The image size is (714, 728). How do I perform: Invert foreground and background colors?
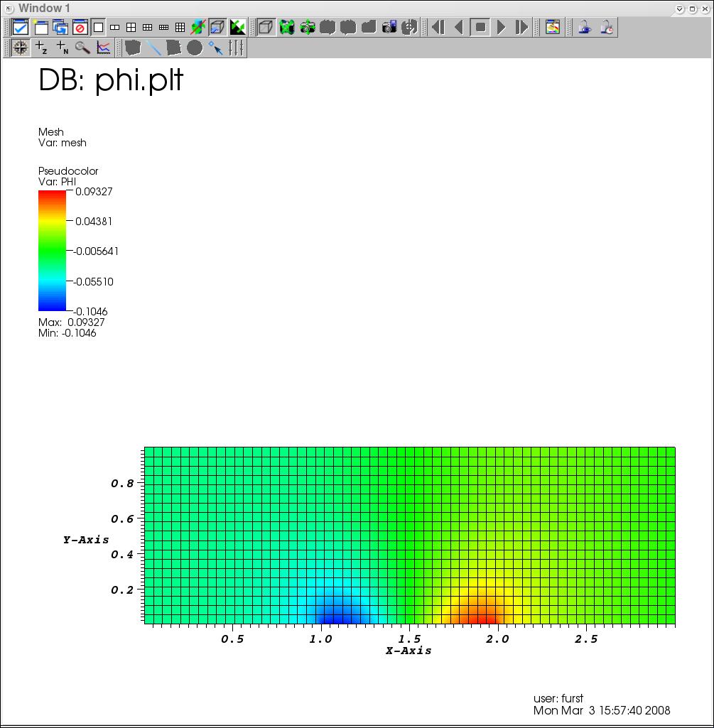(238, 28)
